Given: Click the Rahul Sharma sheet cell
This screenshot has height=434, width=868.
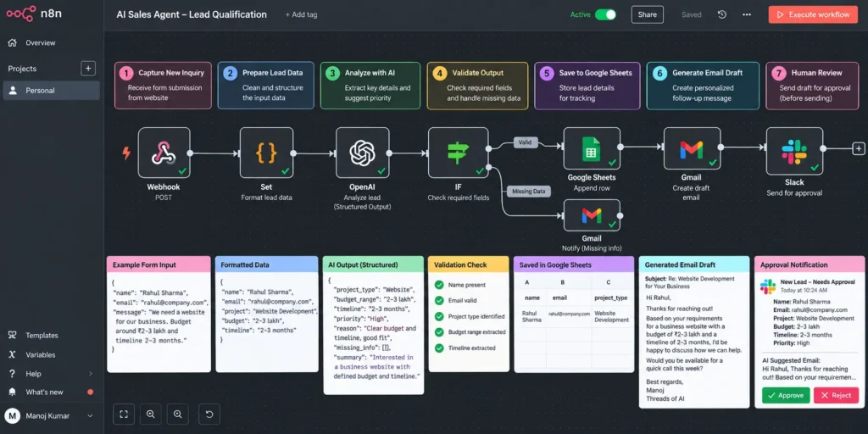Looking at the screenshot, I should pos(531,316).
